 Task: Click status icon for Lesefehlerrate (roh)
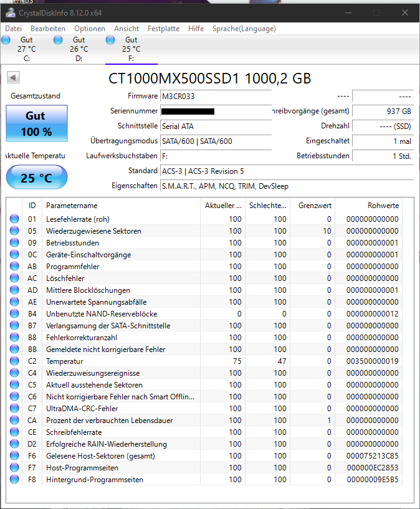(x=14, y=219)
